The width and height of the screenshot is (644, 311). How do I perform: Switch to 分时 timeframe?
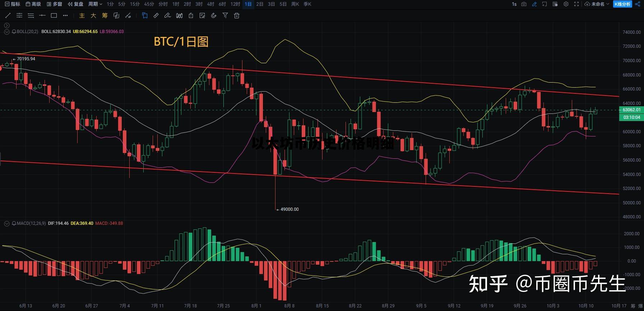pos(163,4)
